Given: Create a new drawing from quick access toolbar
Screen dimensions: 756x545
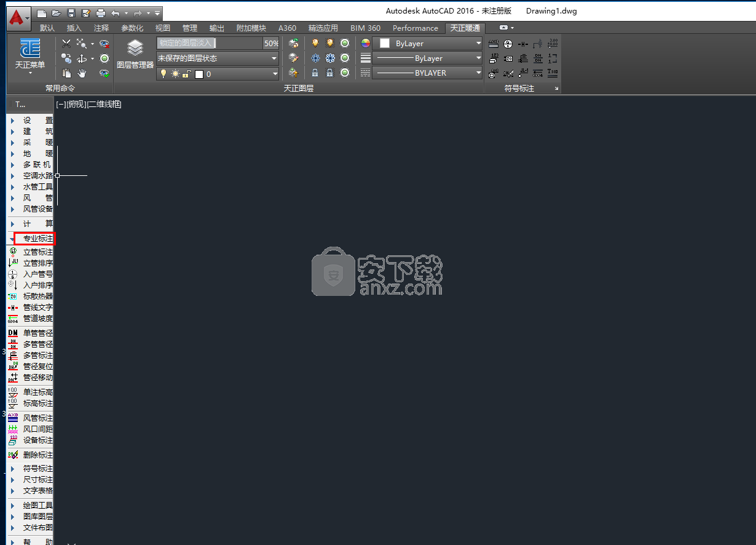Looking at the screenshot, I should coord(41,13).
